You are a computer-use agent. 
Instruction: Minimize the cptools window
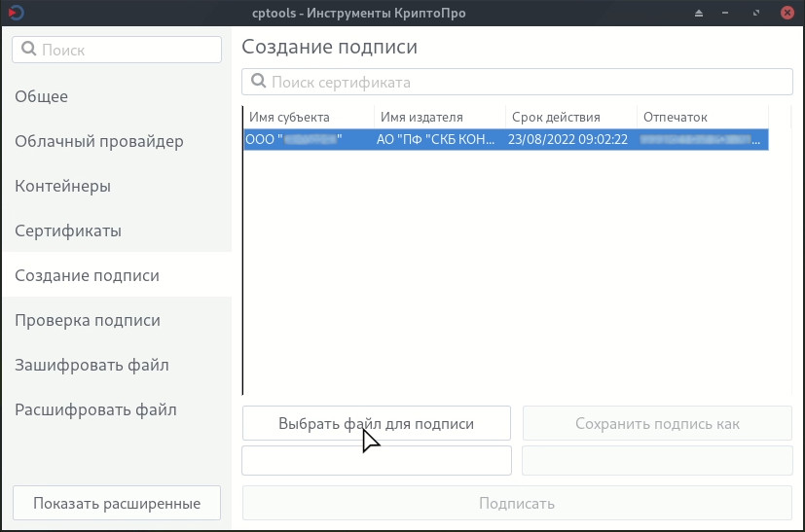[725, 13]
